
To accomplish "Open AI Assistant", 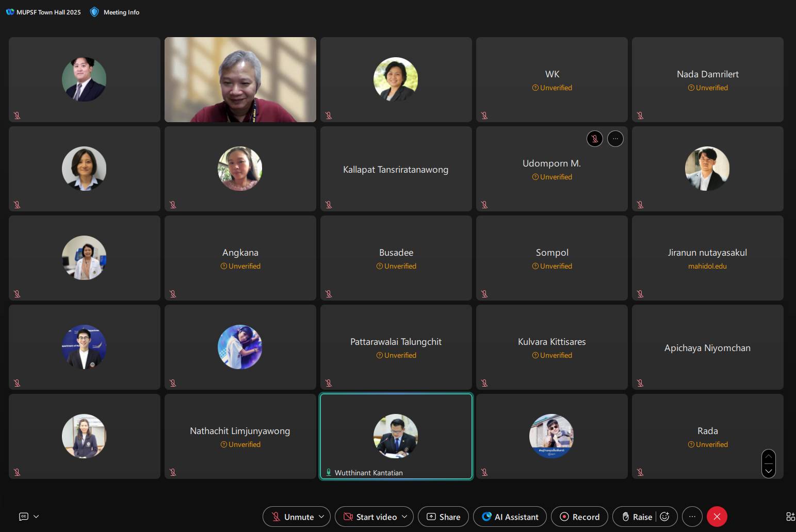I will pos(510,517).
